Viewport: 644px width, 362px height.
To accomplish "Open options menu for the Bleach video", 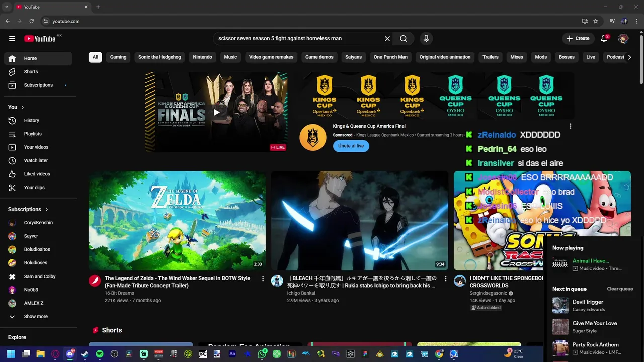I will (x=445, y=279).
